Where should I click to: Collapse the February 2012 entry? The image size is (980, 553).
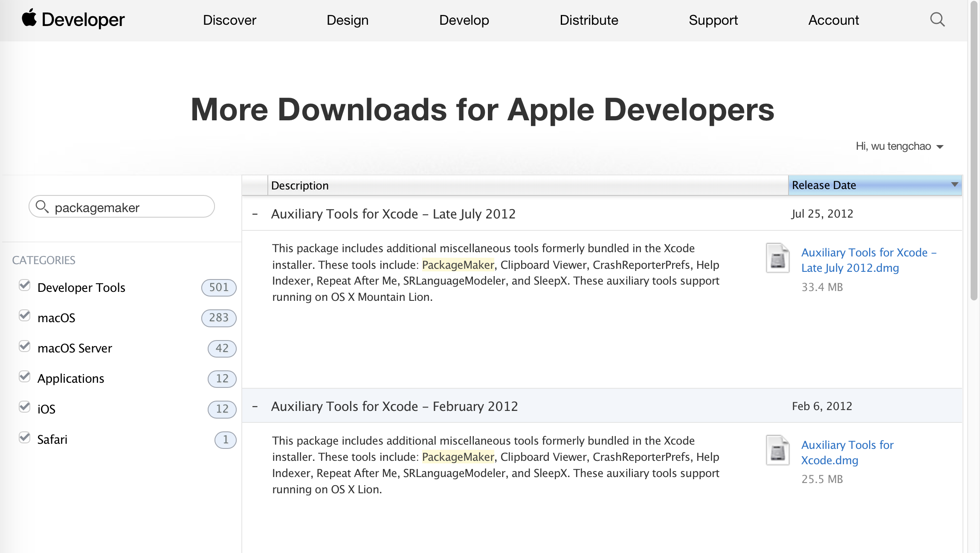(x=255, y=406)
